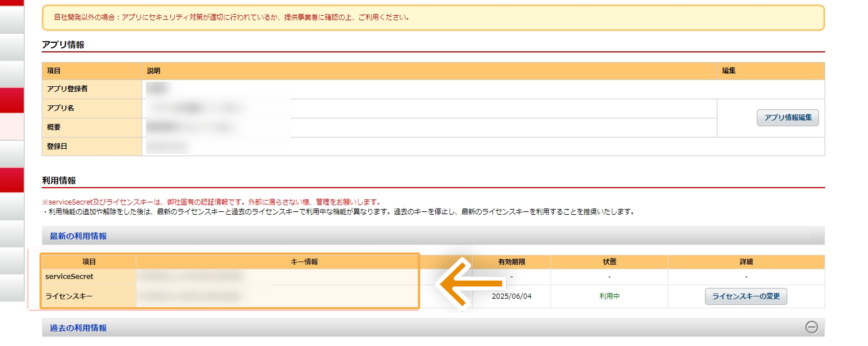Select the 状態 column header
The image size is (868, 346).
pos(609,262)
